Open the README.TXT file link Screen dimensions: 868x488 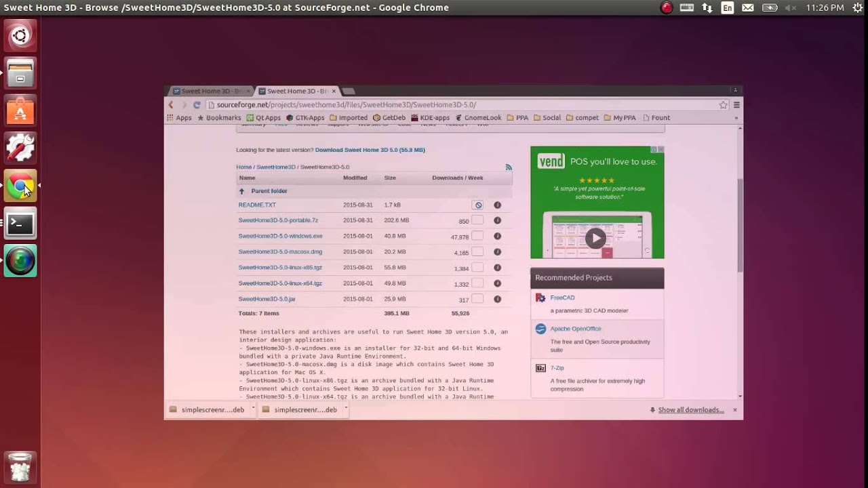(x=257, y=205)
